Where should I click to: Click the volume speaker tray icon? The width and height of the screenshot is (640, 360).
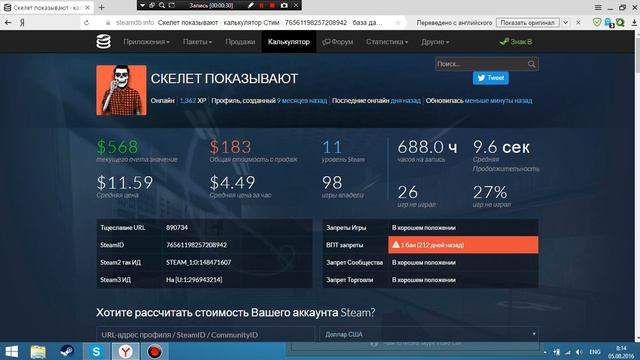(x=579, y=352)
